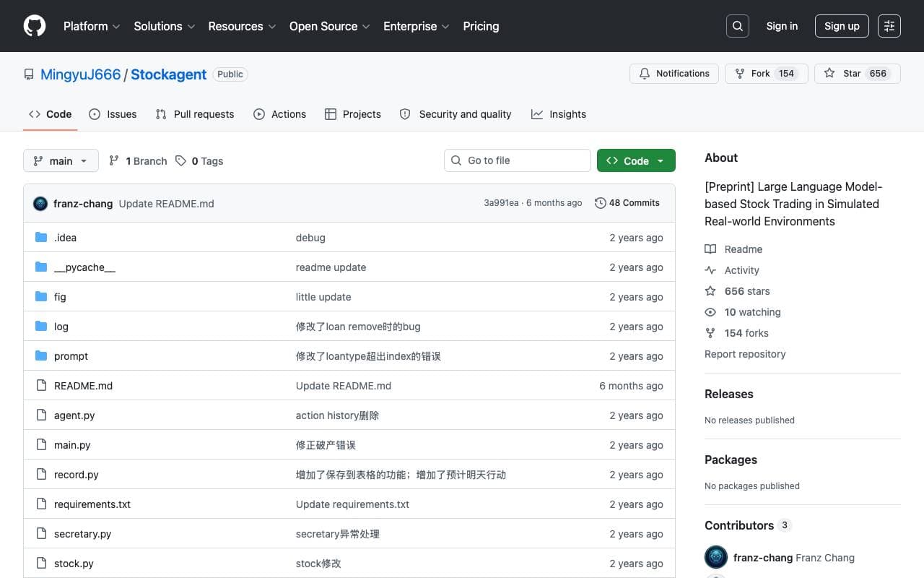View the 1 Branch link
Image resolution: width=924 pixels, height=578 pixels.
pyautogui.click(x=137, y=161)
